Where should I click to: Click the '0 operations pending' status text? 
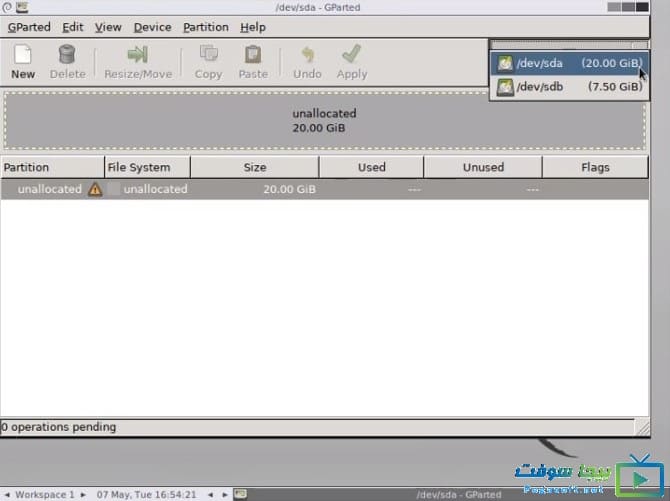pyautogui.click(x=59, y=427)
